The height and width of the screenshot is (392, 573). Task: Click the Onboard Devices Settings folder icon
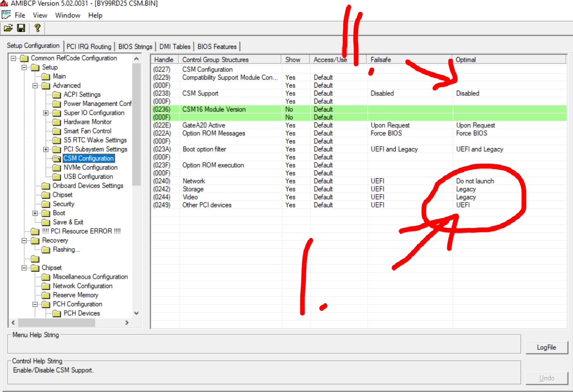[x=46, y=186]
